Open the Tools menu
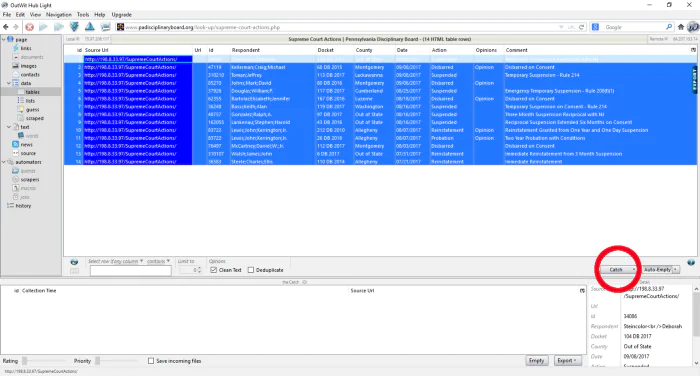This screenshot has width=700, height=376. pos(83,15)
